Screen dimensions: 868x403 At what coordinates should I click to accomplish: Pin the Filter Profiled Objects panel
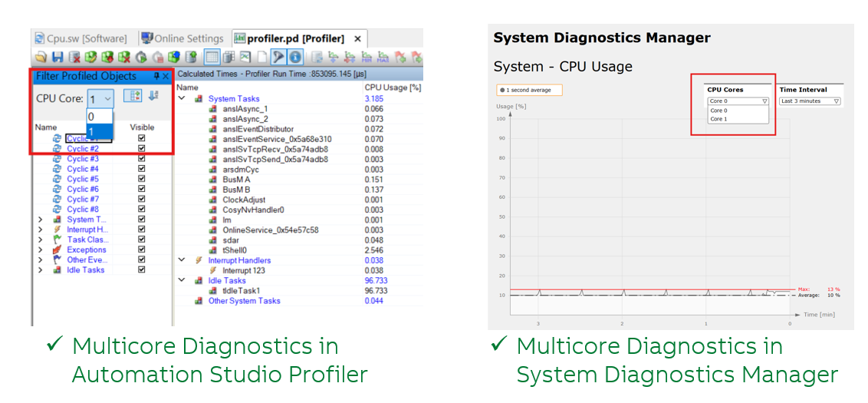click(x=156, y=76)
